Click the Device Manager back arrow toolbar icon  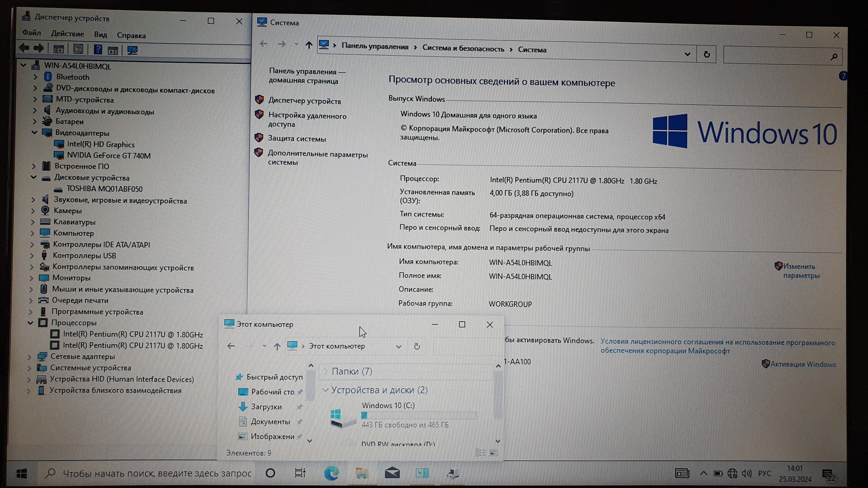24,48
